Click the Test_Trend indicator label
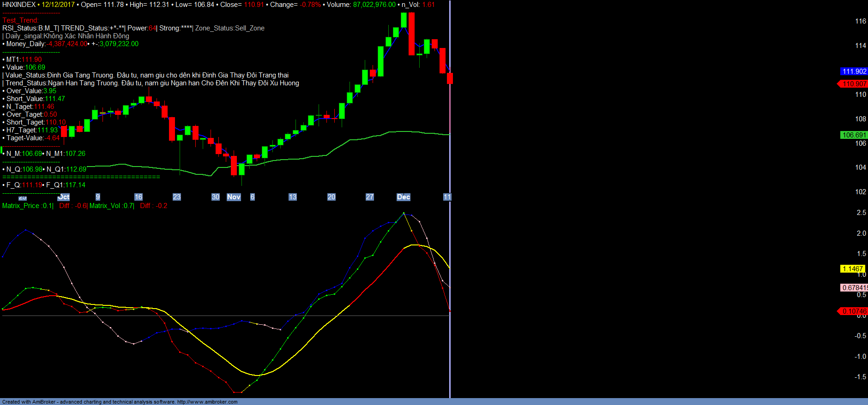868x405 pixels. coord(20,20)
